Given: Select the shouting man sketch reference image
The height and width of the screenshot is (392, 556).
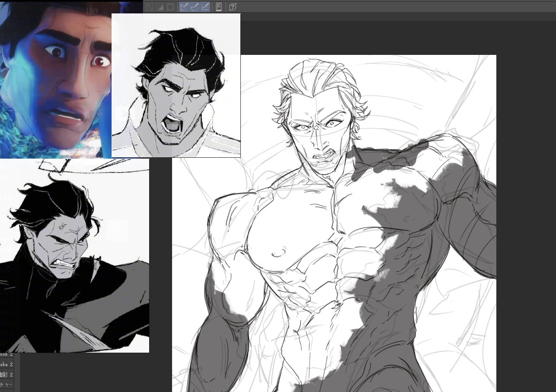Looking at the screenshot, I should 176,85.
